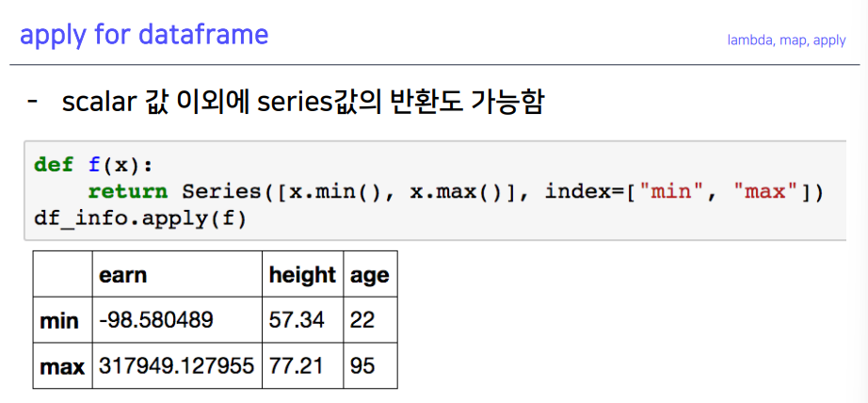Select the "earn" column header
The height and width of the screenshot is (403, 868).
click(x=123, y=275)
